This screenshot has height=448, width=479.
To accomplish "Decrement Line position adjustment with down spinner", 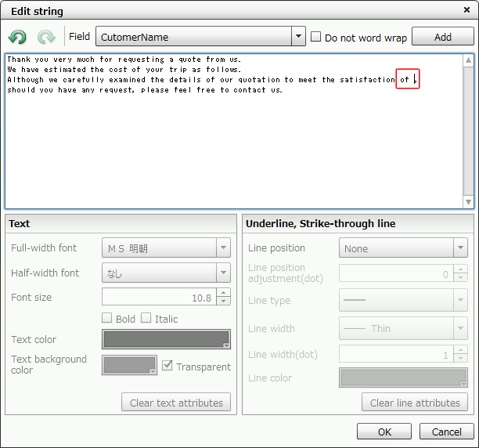I will point(460,277).
